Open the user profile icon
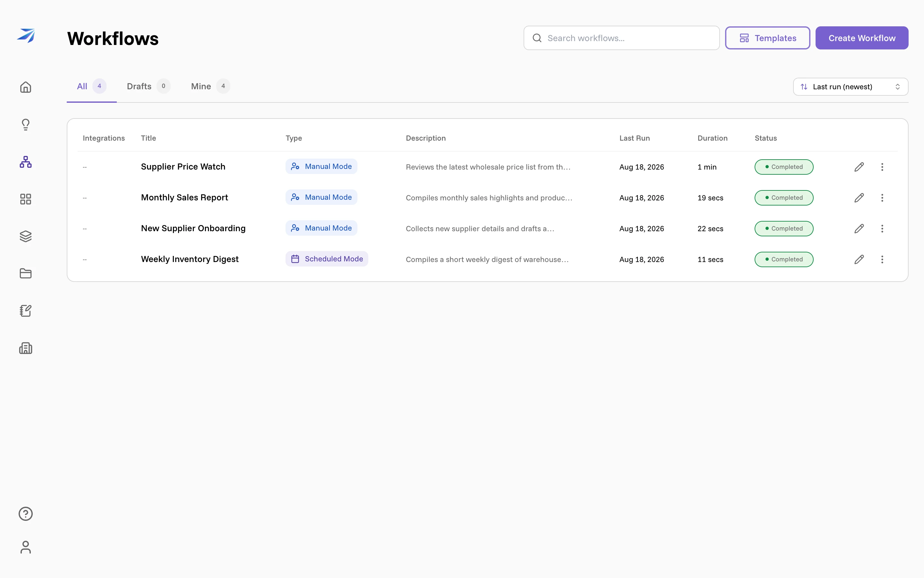 pos(26,547)
